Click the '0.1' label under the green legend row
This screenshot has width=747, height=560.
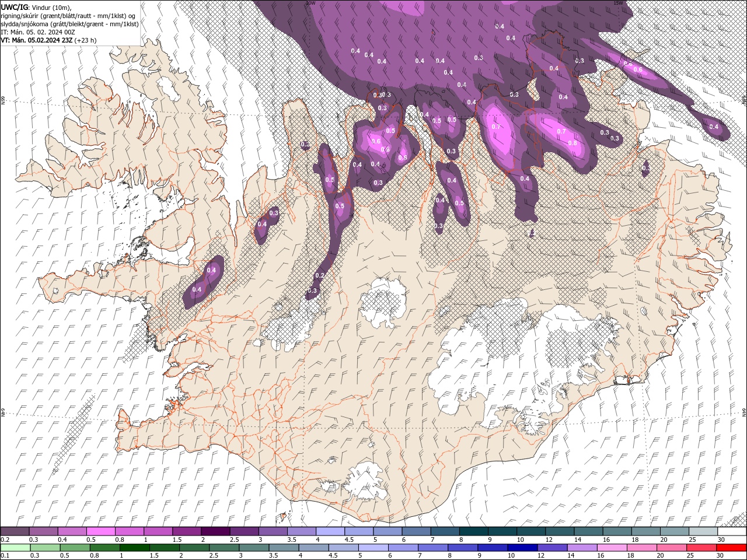pos(5,556)
